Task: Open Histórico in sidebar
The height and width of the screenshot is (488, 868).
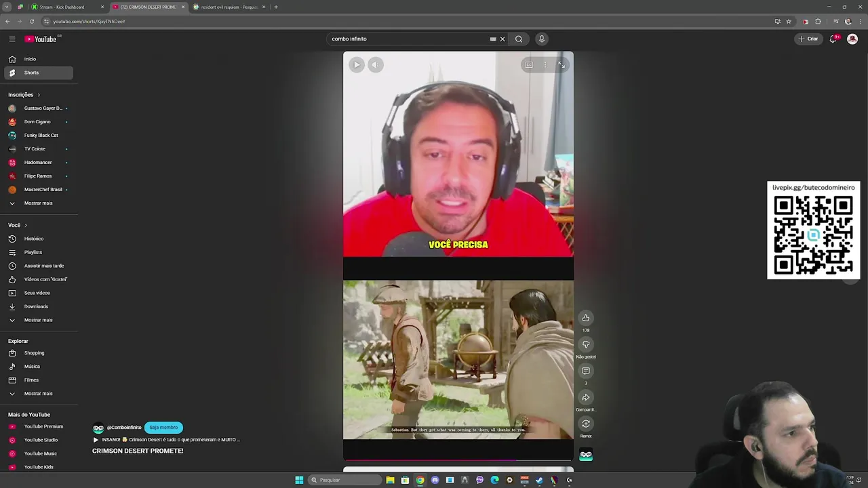Action: click(39, 239)
